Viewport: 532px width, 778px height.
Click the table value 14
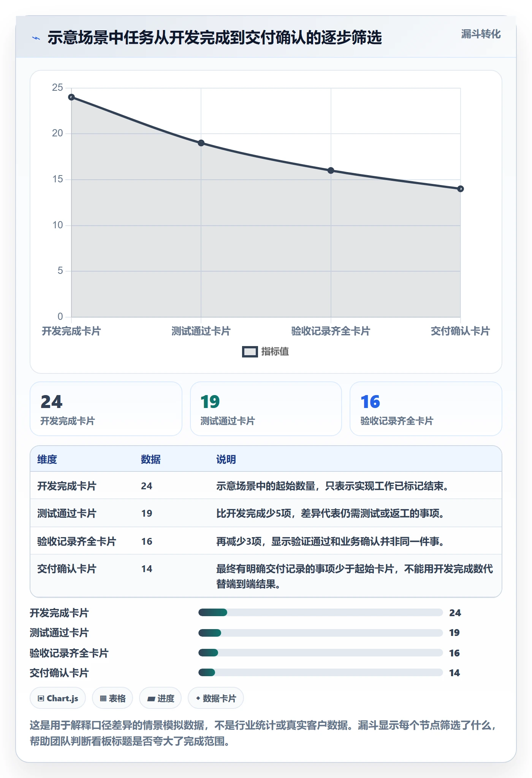[147, 569]
